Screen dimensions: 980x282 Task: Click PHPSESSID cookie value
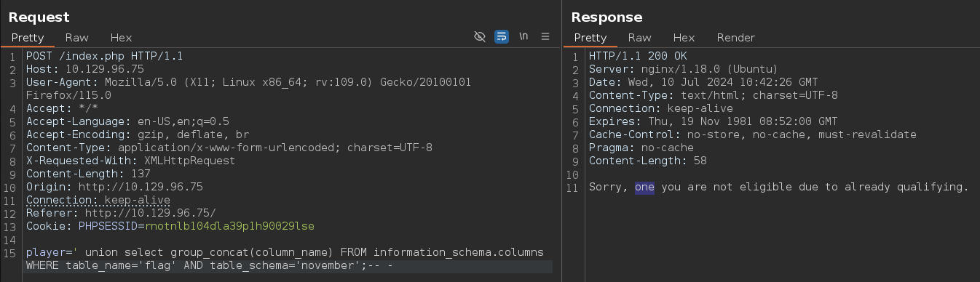229,226
